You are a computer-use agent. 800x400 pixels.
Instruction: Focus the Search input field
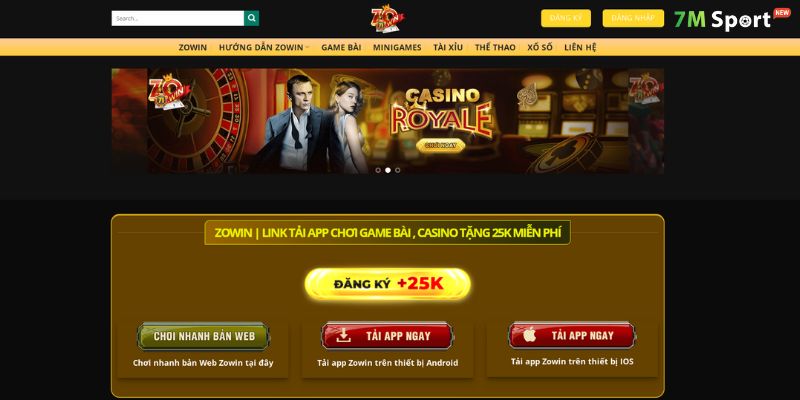click(178, 18)
